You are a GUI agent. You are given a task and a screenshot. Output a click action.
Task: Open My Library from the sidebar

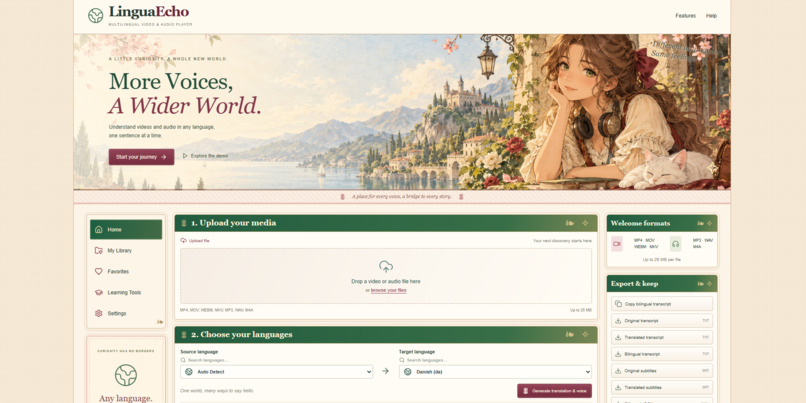click(126, 250)
